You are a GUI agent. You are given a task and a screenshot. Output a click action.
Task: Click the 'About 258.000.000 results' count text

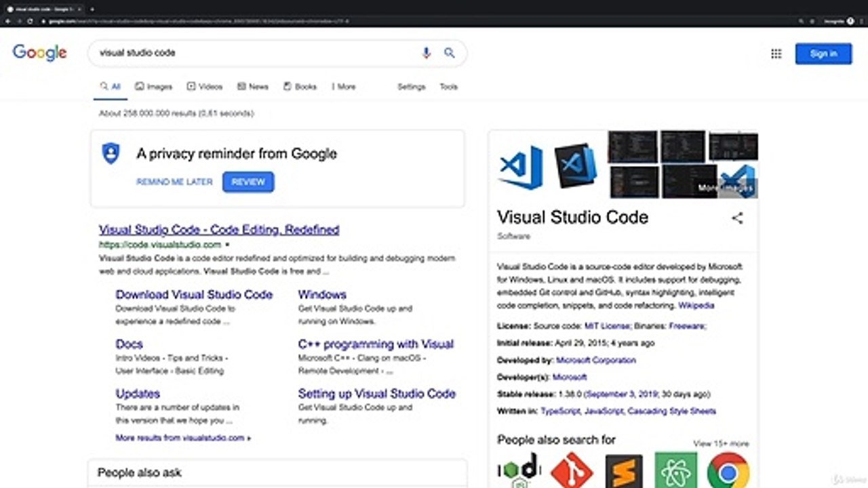(176, 114)
